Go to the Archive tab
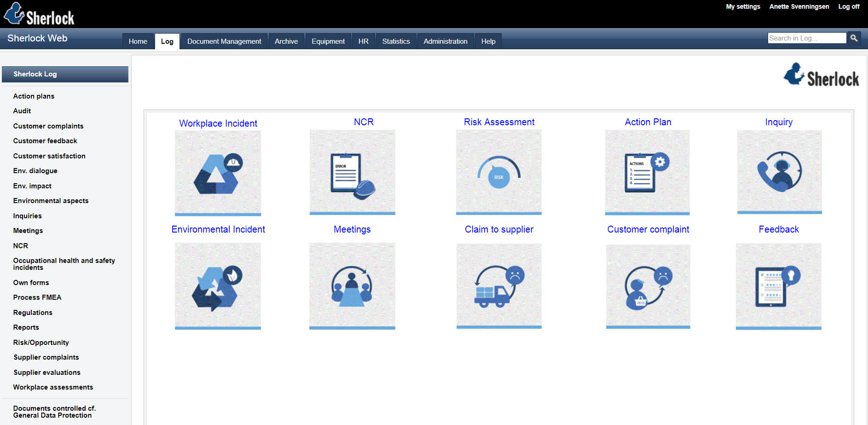This screenshot has width=868, height=425. (x=286, y=41)
